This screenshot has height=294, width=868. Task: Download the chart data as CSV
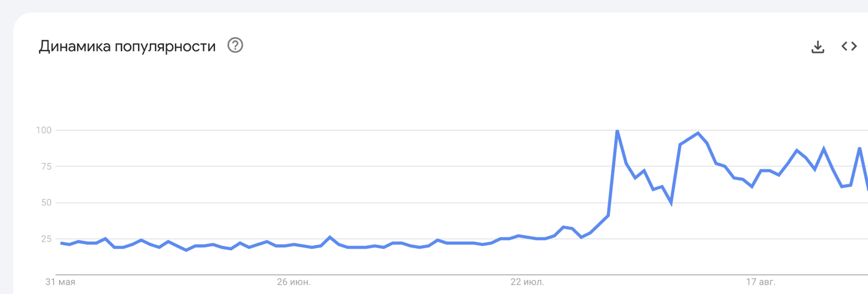coord(818,47)
